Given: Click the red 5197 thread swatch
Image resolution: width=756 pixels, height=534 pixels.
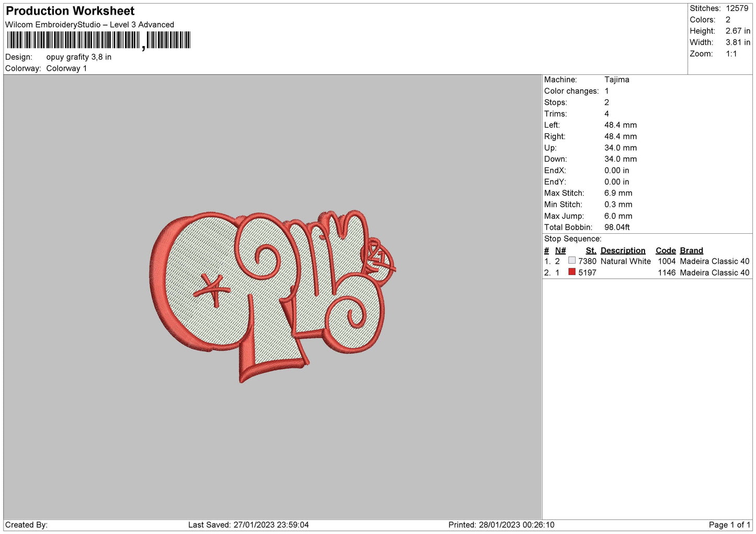Looking at the screenshot, I should tap(572, 272).
